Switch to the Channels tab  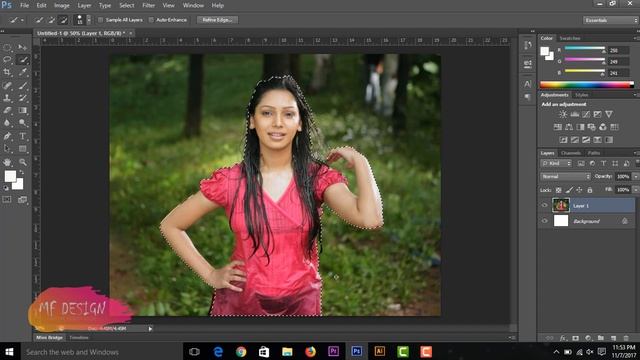click(x=571, y=153)
